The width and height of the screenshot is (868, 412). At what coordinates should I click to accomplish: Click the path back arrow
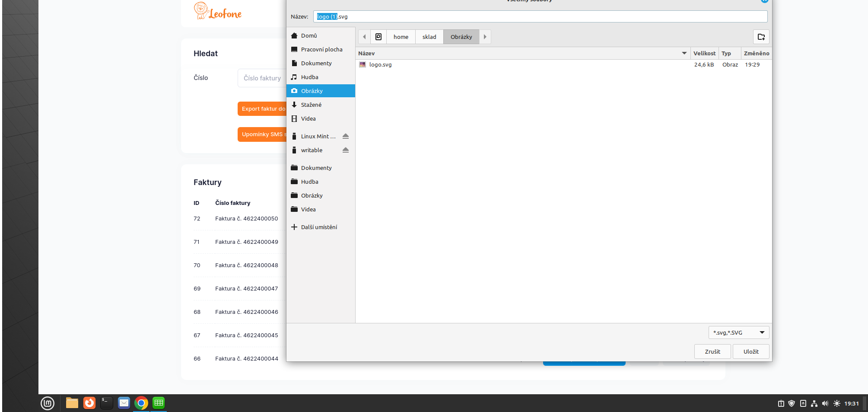point(364,37)
